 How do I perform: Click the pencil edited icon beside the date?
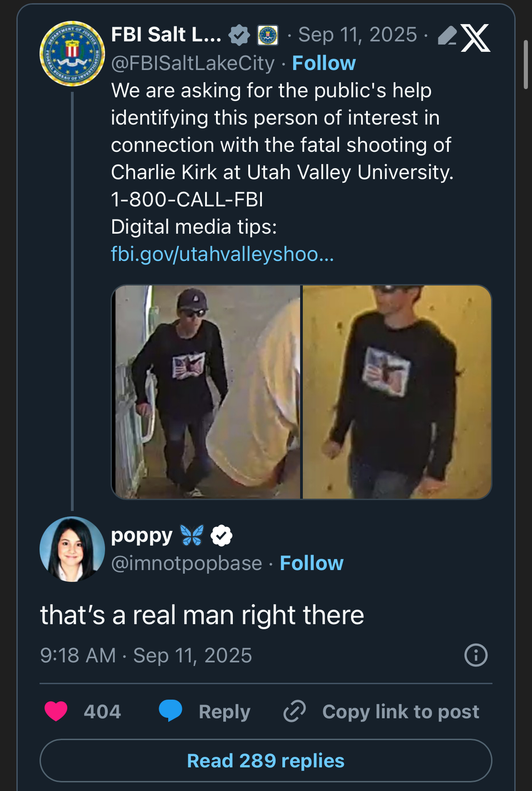click(x=447, y=35)
